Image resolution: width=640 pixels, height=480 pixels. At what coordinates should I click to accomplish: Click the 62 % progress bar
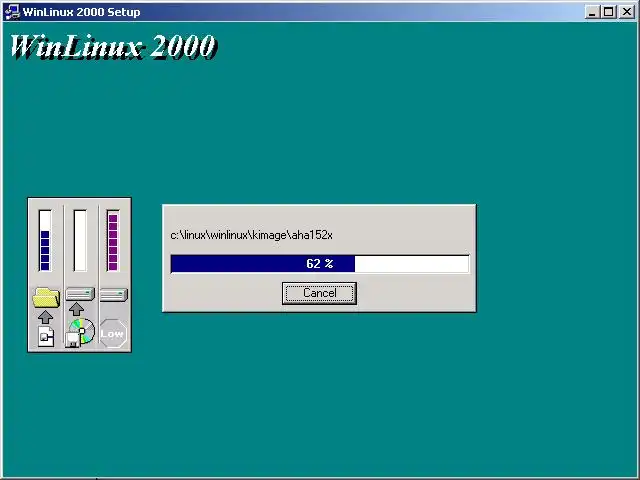320,264
